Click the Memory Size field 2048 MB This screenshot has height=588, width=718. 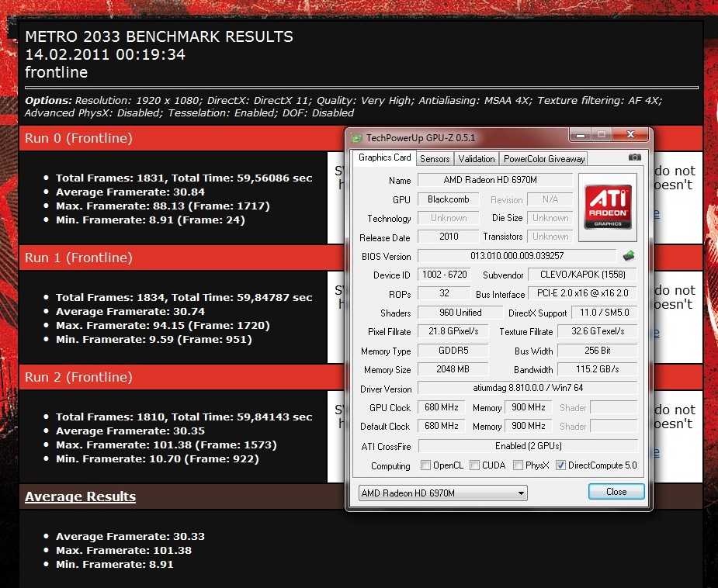click(x=453, y=369)
